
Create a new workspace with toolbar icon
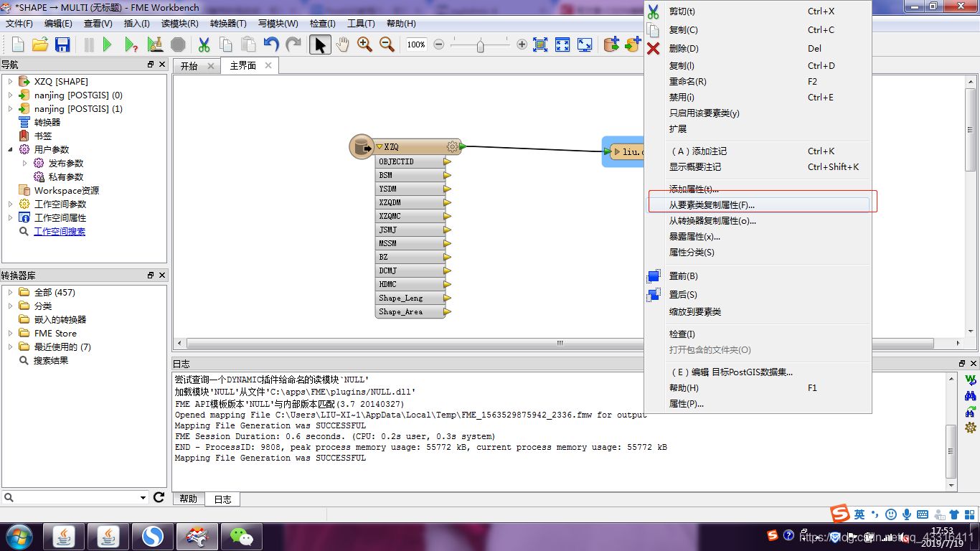pos(18,44)
